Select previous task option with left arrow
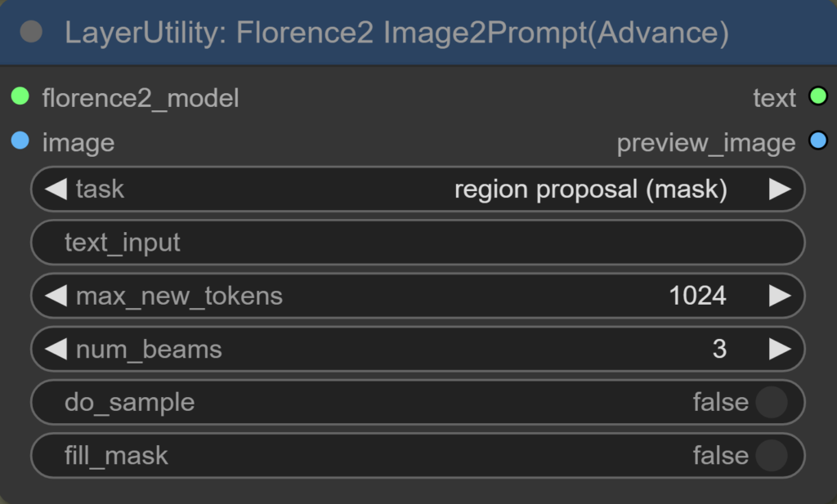 coord(55,190)
